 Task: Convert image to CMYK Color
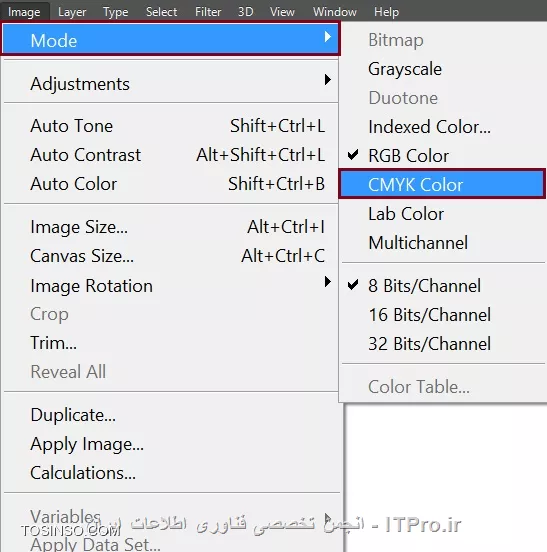442,184
